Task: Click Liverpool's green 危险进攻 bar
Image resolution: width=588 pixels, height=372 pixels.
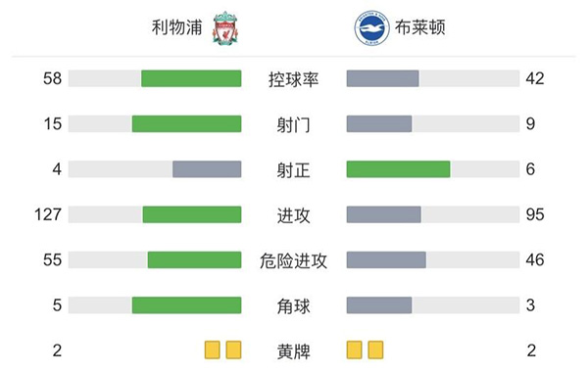Action: click(195, 260)
